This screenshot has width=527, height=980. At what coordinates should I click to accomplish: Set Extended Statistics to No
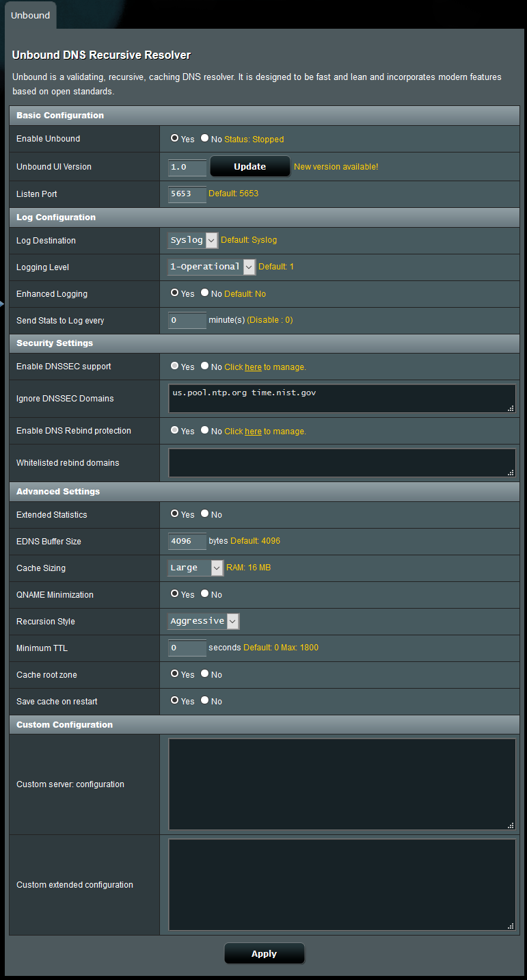(x=204, y=514)
